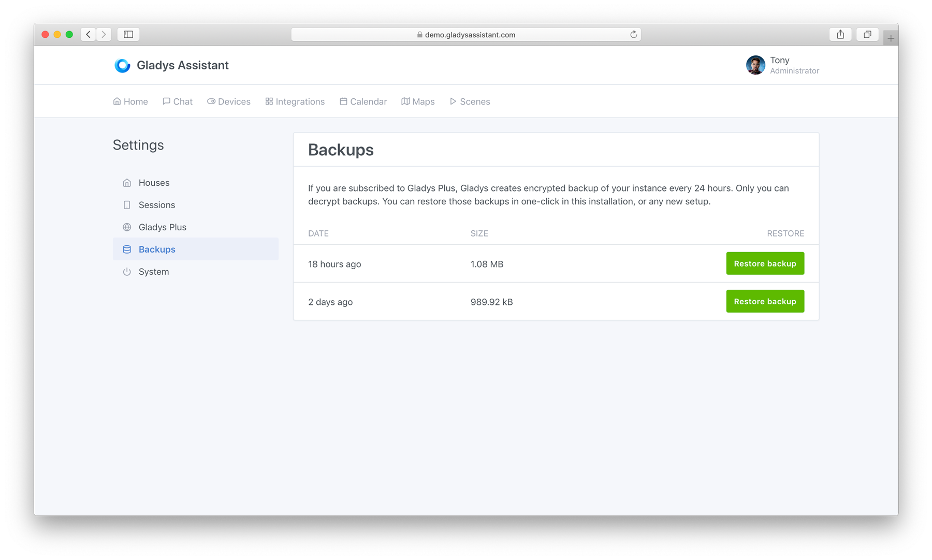The height and width of the screenshot is (560, 932).
Task: Restore the backup from 2 days ago
Action: tap(765, 301)
